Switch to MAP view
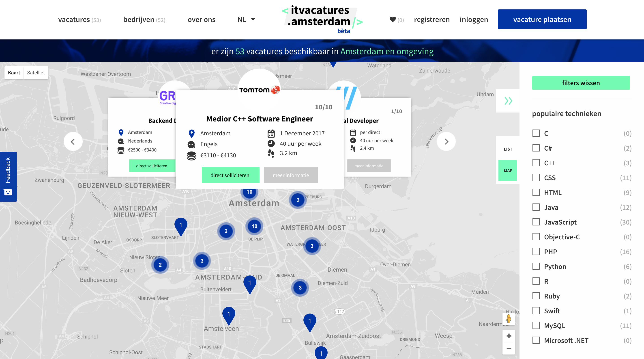 tap(508, 170)
